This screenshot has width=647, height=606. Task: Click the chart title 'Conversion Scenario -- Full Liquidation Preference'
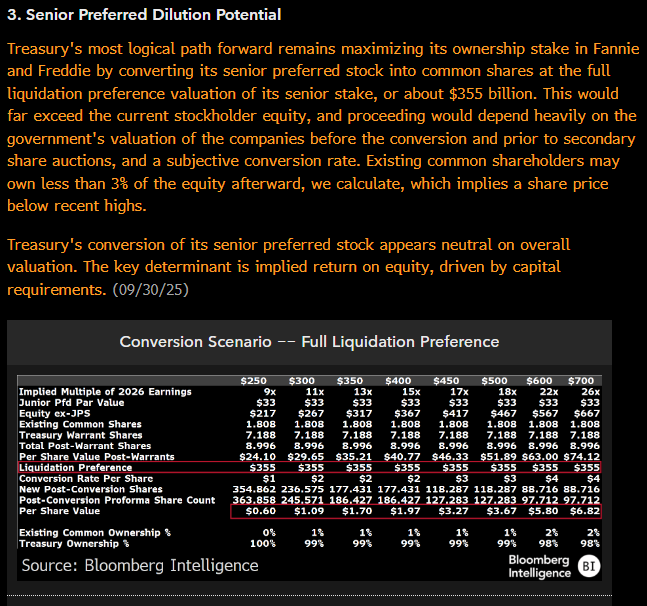coord(309,342)
